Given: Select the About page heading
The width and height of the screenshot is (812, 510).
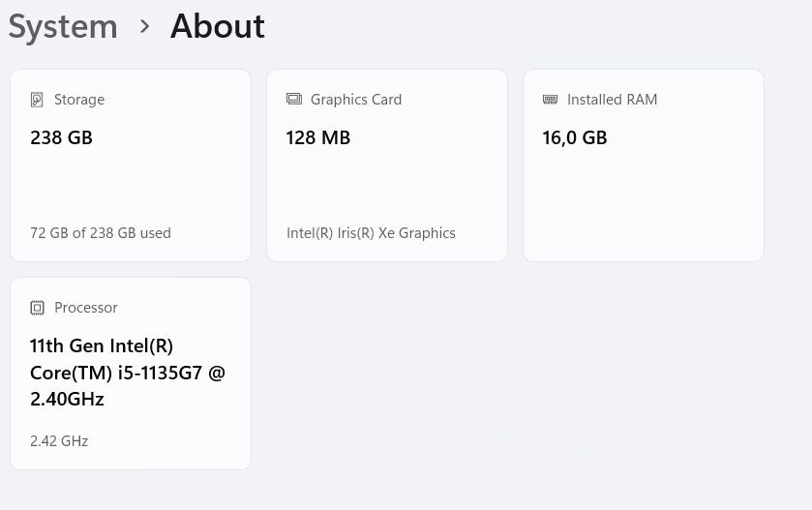Looking at the screenshot, I should [218, 26].
